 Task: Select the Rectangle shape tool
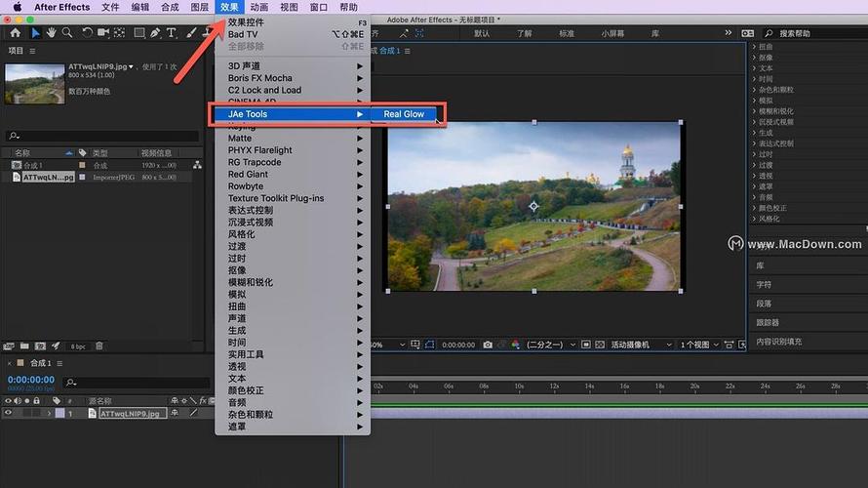point(138,33)
